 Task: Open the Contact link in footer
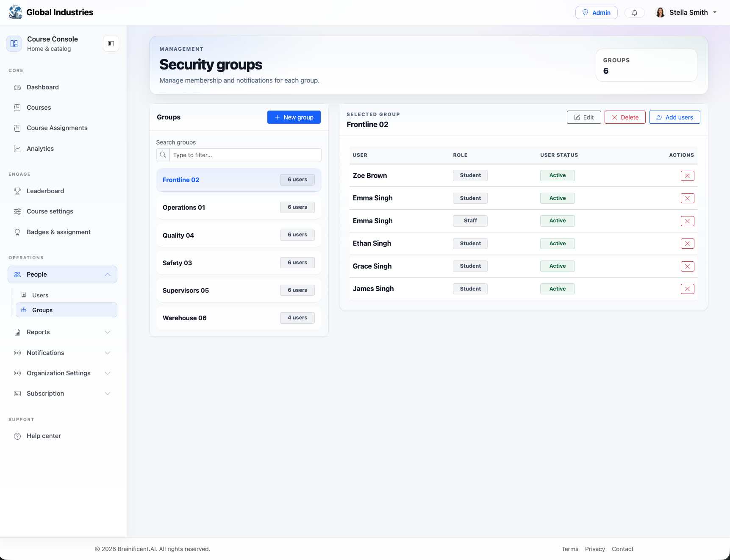click(622, 549)
